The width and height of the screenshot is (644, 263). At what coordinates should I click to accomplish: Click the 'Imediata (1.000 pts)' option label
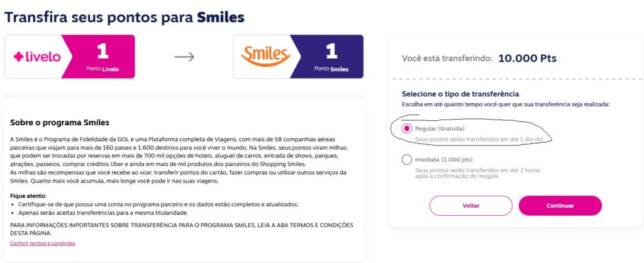point(443,159)
